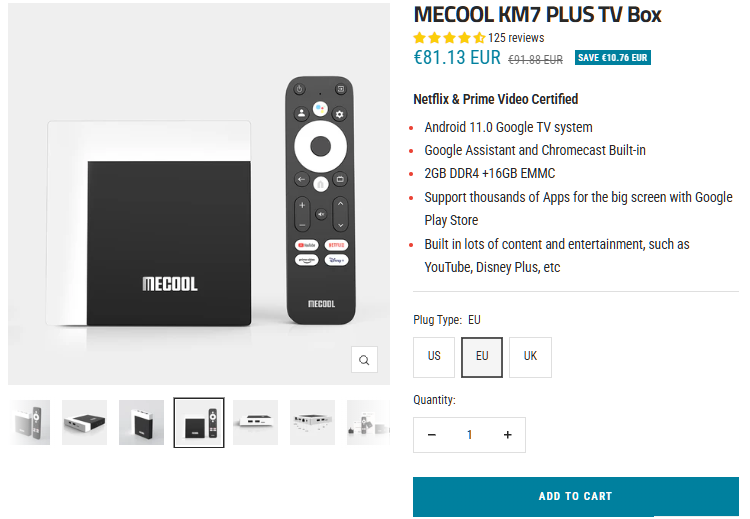Decrease quantity with the minus icon

point(432,435)
